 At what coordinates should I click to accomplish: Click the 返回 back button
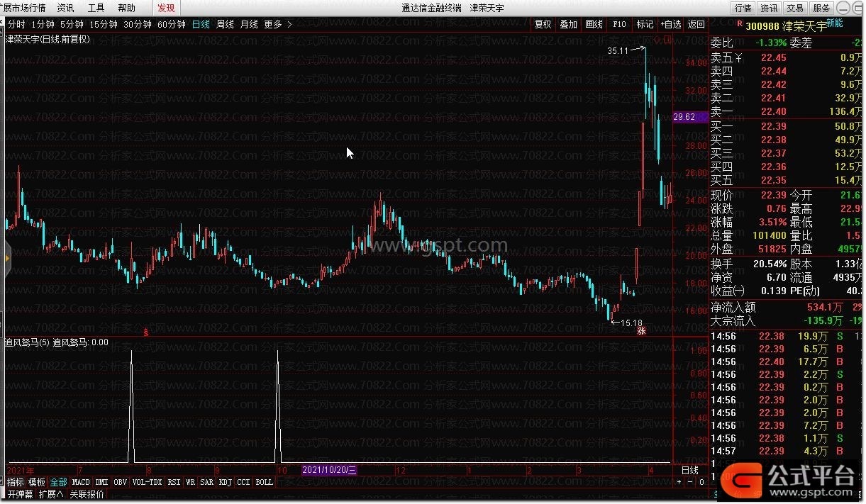696,24
